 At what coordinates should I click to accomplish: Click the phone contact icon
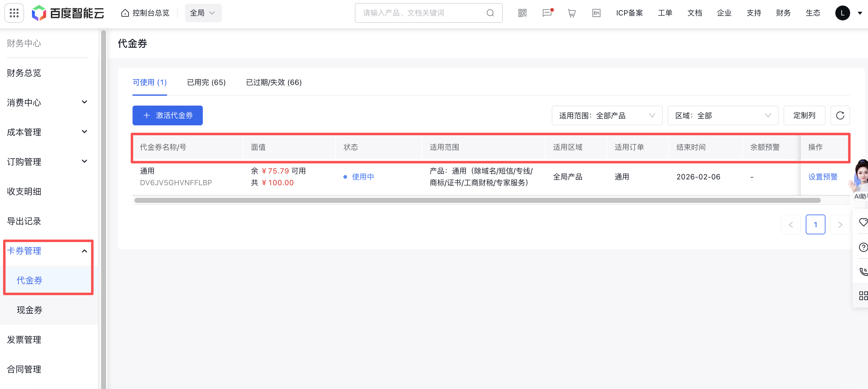coord(863,272)
